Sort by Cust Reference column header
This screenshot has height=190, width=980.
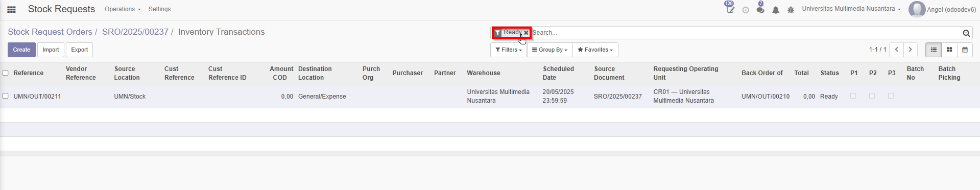click(x=179, y=73)
